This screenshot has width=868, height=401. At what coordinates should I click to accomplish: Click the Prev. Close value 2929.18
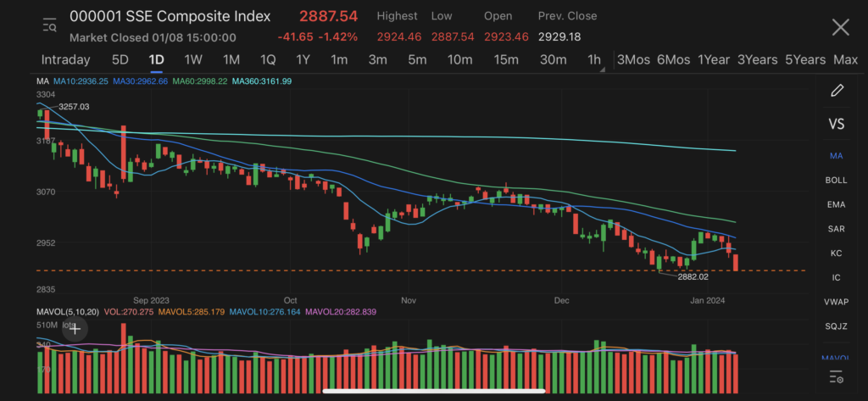(559, 37)
